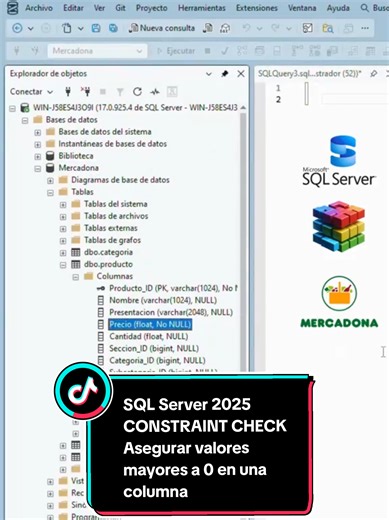The height and width of the screenshot is (520, 389).
Task: Click the Analysis Services query icon before undo
Action: click(225, 28)
